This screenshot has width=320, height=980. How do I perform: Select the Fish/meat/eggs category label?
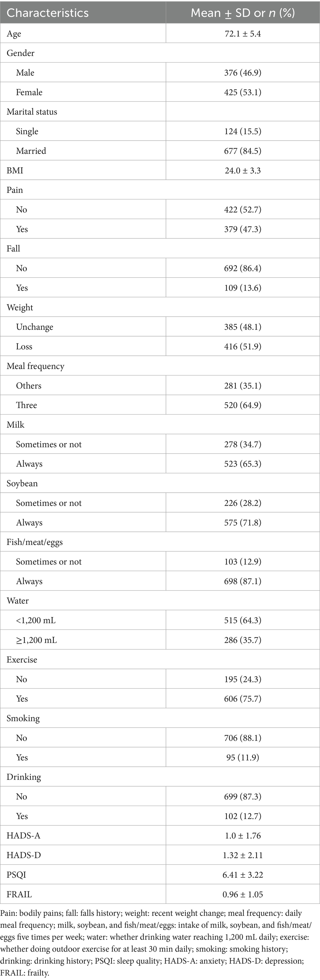click(x=35, y=542)
